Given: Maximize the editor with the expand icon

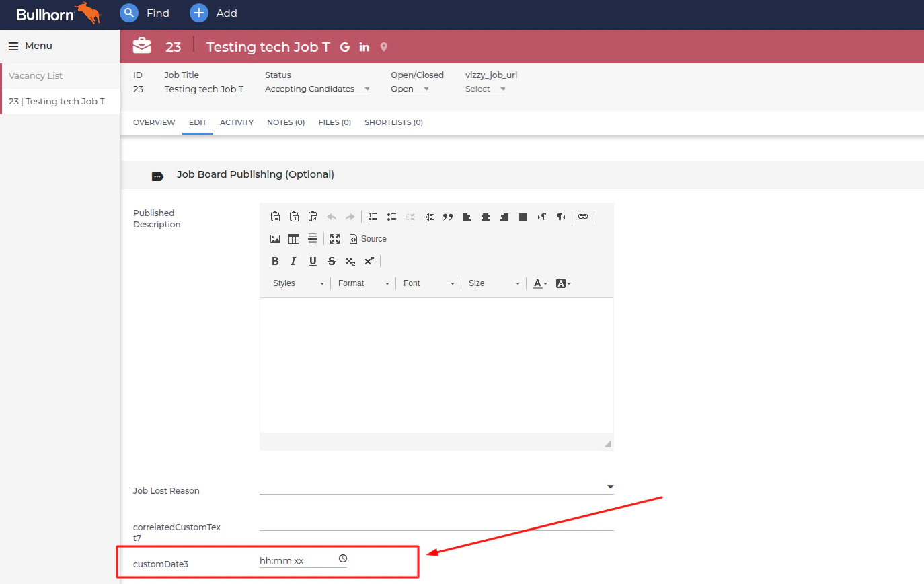Looking at the screenshot, I should point(335,239).
